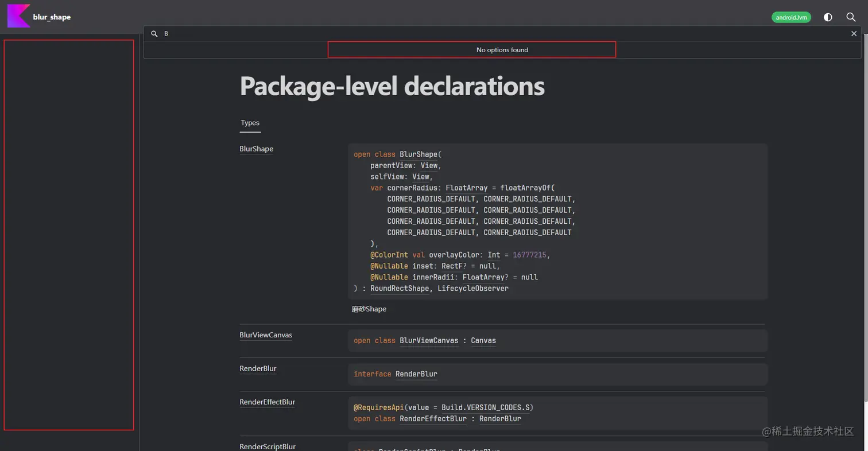
Task: Click the 'No options found' message
Action: [502, 50]
